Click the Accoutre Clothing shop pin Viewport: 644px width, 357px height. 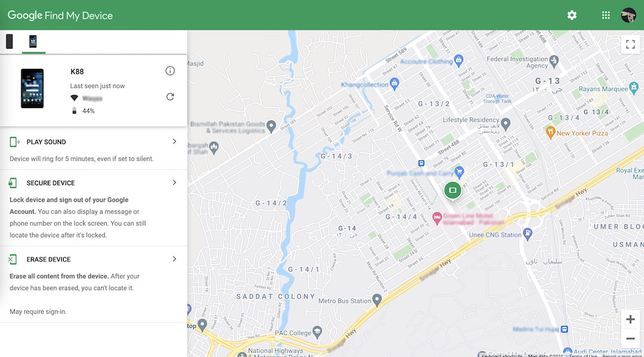pos(459,60)
